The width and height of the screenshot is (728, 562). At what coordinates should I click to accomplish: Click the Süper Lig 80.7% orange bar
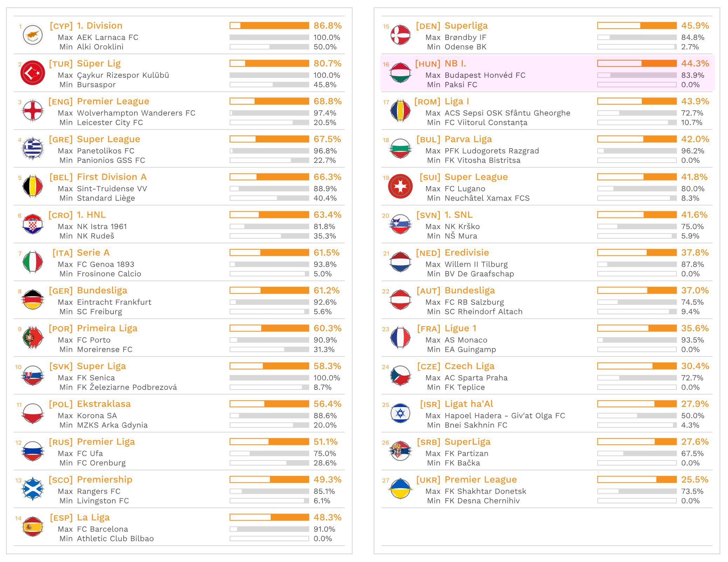point(269,63)
